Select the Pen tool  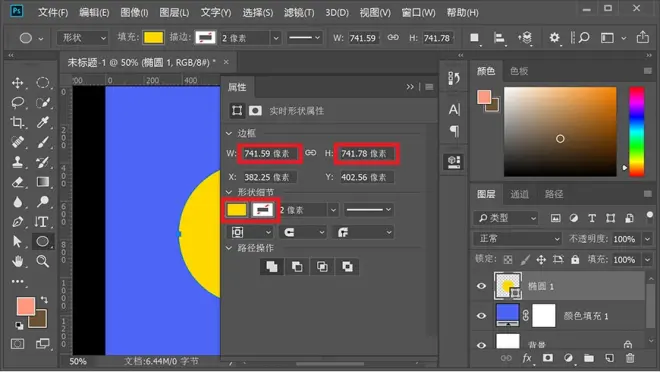18,222
